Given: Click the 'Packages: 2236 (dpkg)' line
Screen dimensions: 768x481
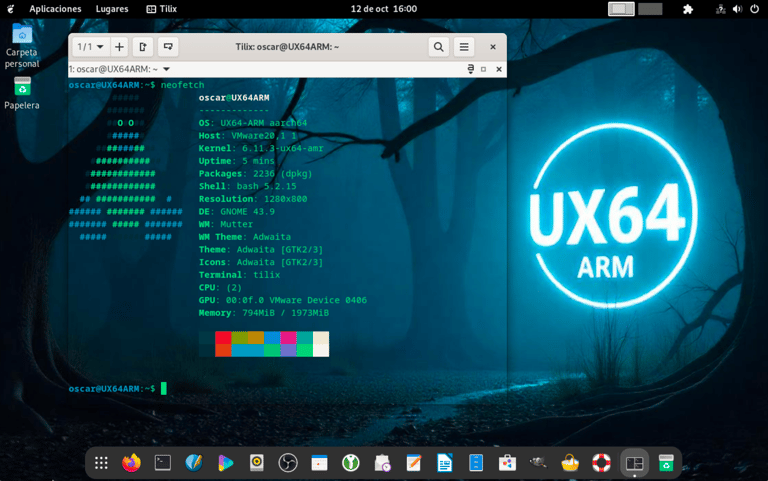Looking at the screenshot, I should point(255,173).
